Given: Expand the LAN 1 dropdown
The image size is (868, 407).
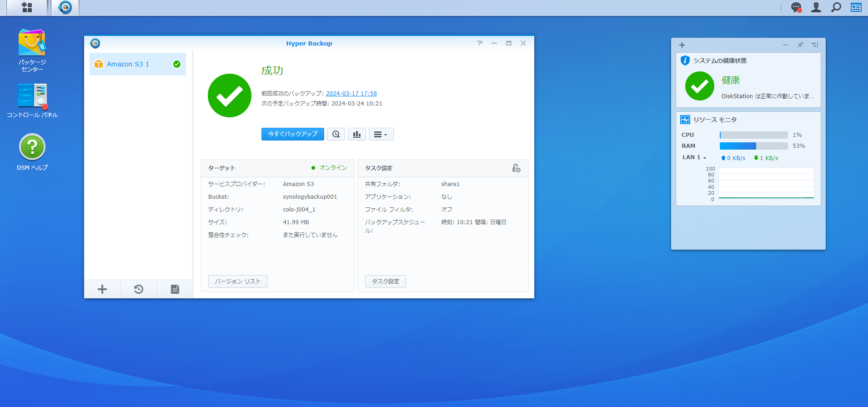Looking at the screenshot, I should 694,157.
